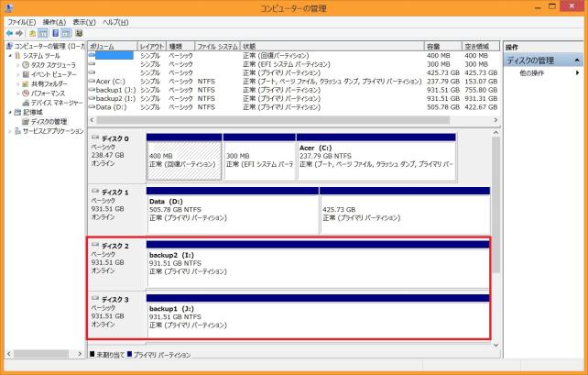
Task: Click the デバイス マネージャー icon
Action: [26, 103]
